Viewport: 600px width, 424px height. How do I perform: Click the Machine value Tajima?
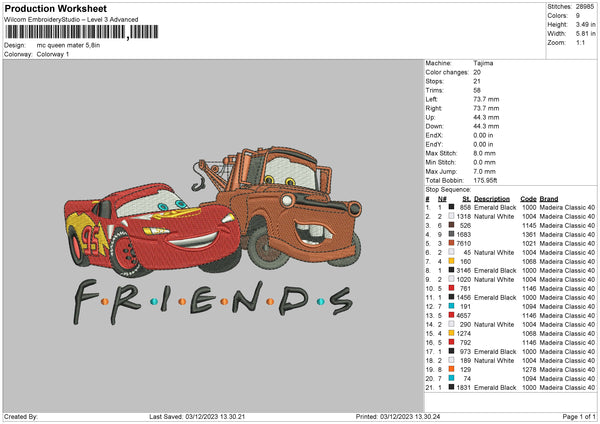pyautogui.click(x=483, y=63)
